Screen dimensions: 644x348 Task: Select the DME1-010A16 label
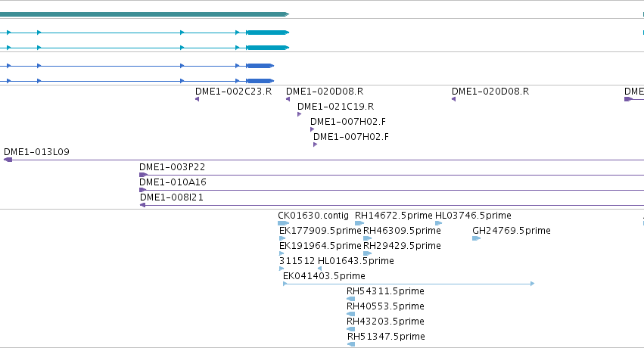(173, 182)
